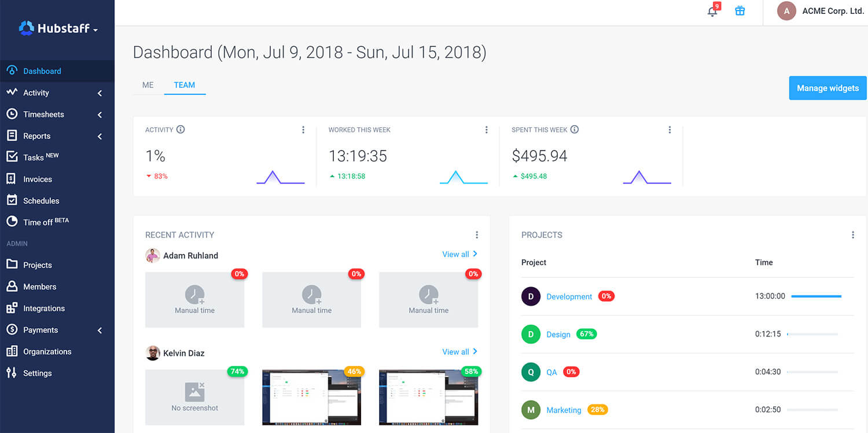Viewport: 868px width, 433px height.
Task: Click View all for Kelvin Diaz
Action: pyautogui.click(x=460, y=351)
